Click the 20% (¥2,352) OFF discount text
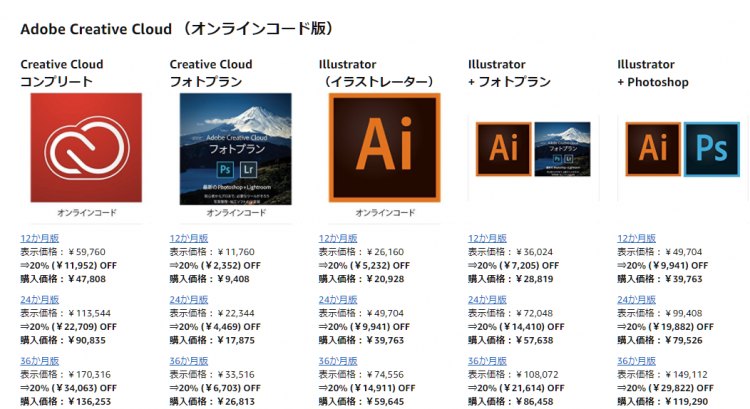 pyautogui.click(x=215, y=265)
